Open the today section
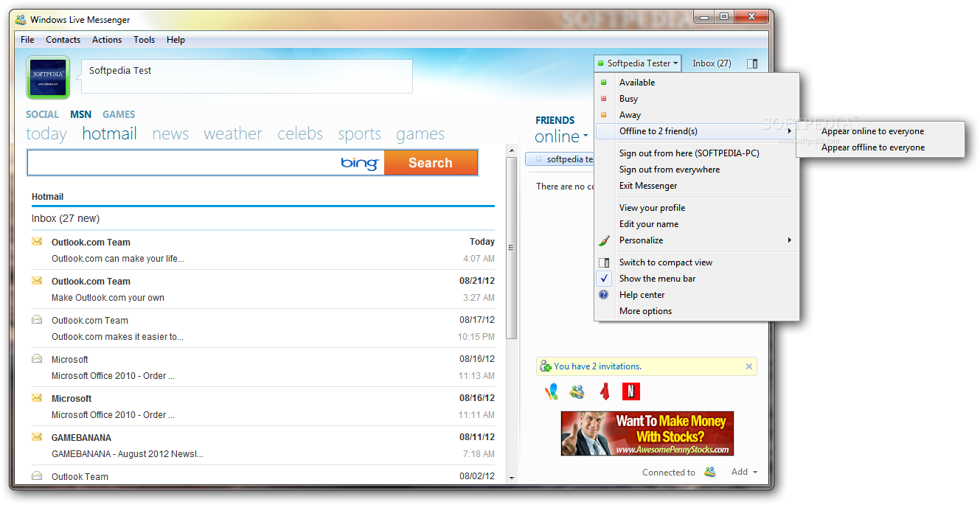This screenshot has width=980, height=505. tap(46, 133)
